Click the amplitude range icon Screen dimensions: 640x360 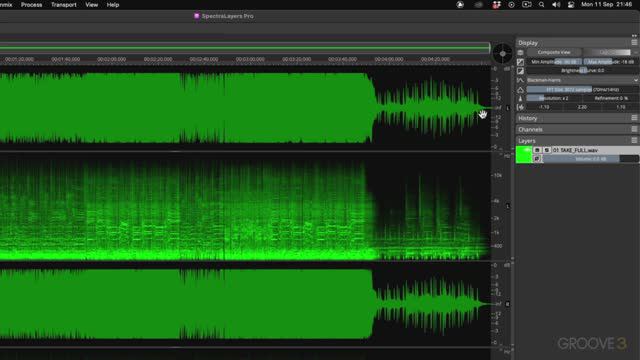520,62
